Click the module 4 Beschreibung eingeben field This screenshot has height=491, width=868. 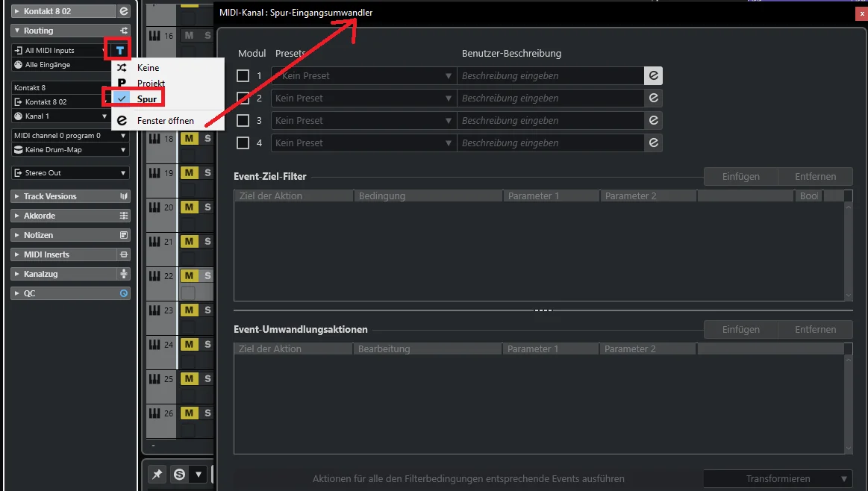pyautogui.click(x=550, y=143)
